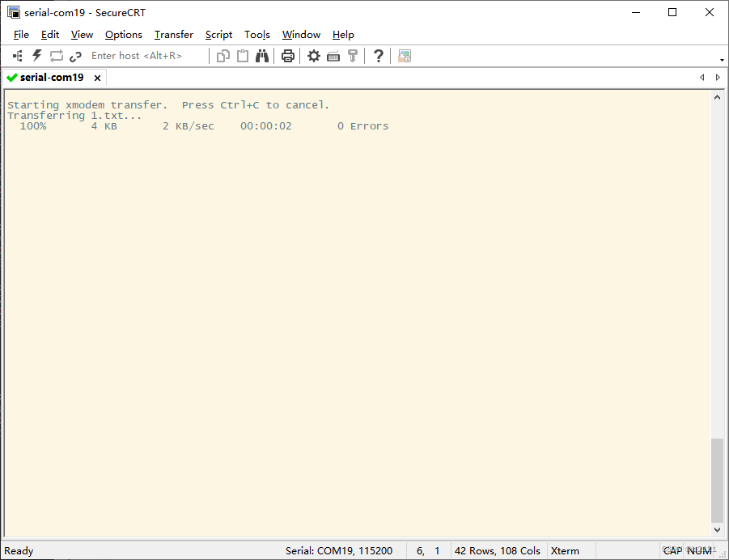This screenshot has width=729, height=560.
Task: Expand the toolbar overflow arrow on the right
Action: (x=723, y=60)
